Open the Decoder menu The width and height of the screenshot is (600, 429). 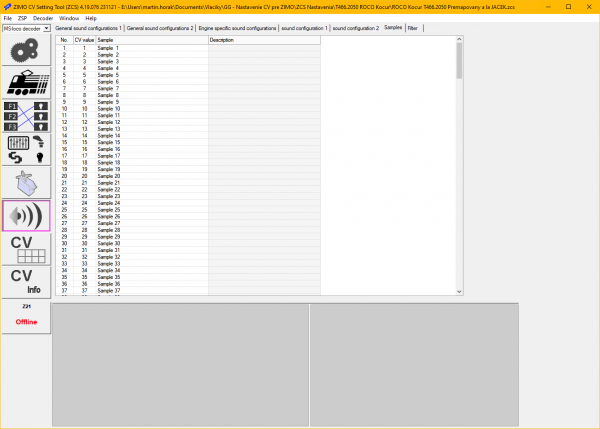43,18
